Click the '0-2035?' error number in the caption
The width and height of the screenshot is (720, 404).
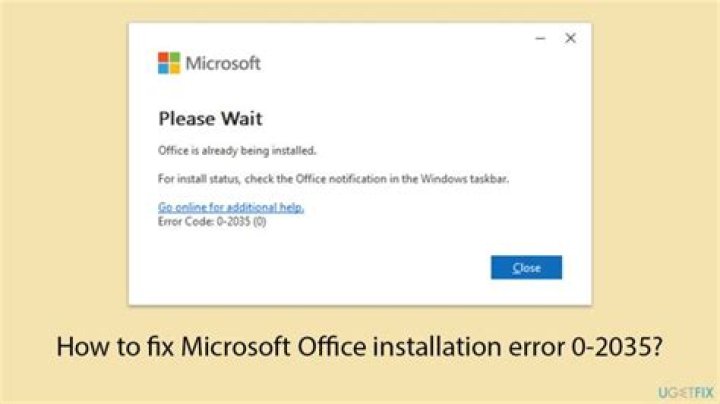point(623,349)
